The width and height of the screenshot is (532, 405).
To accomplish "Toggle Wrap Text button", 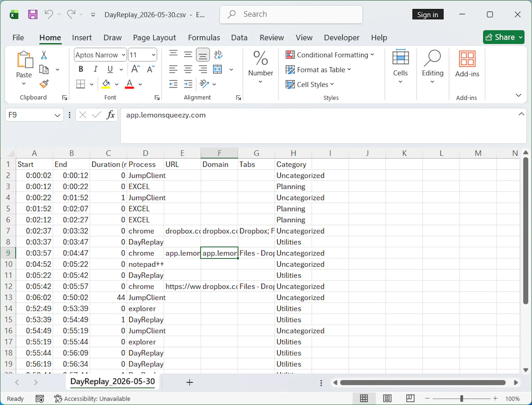I will (x=218, y=55).
